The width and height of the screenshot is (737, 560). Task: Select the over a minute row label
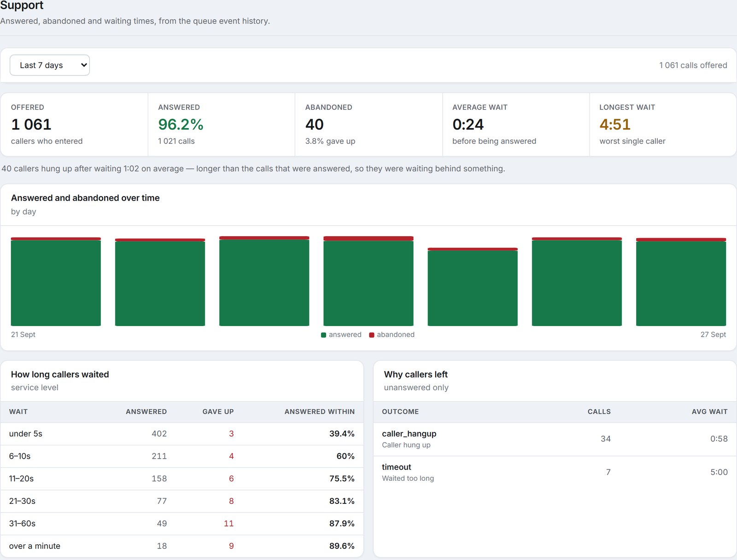(35, 546)
